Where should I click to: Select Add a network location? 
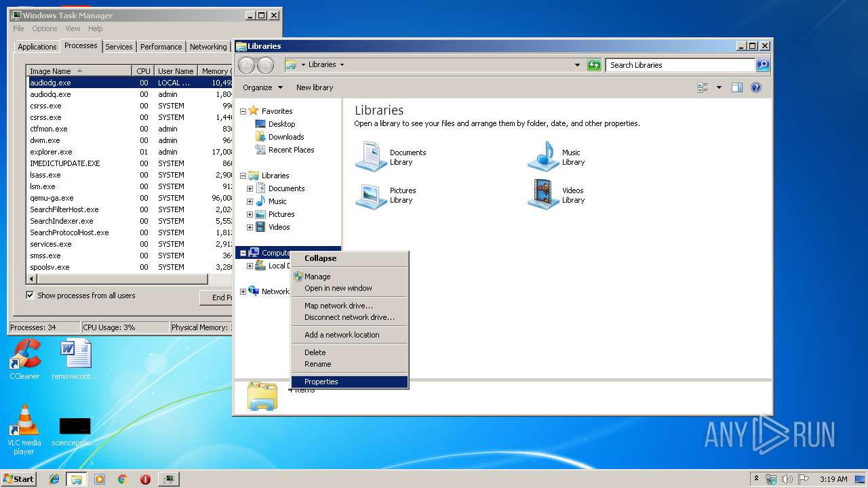[349, 335]
